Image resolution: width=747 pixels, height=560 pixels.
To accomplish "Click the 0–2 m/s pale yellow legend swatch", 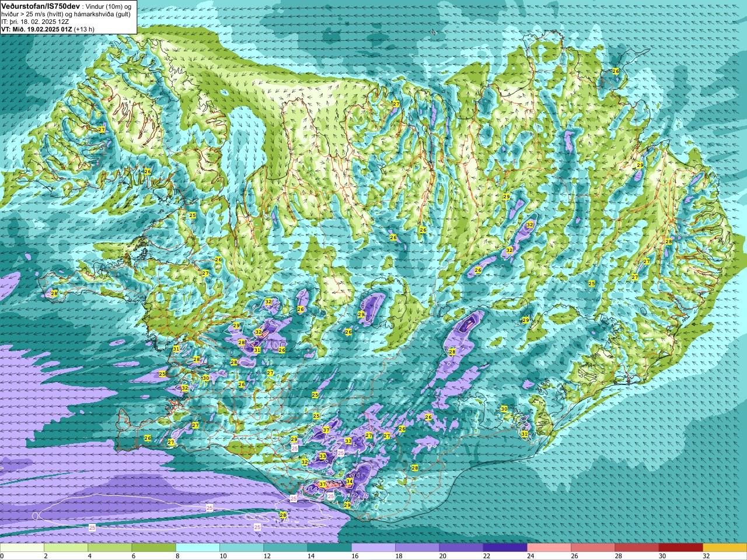I will click(x=22, y=548).
